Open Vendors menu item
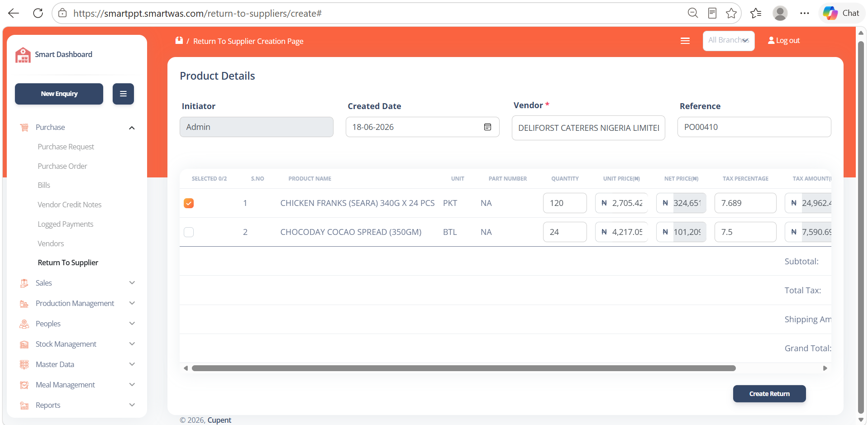The height and width of the screenshot is (425, 868). coord(51,244)
